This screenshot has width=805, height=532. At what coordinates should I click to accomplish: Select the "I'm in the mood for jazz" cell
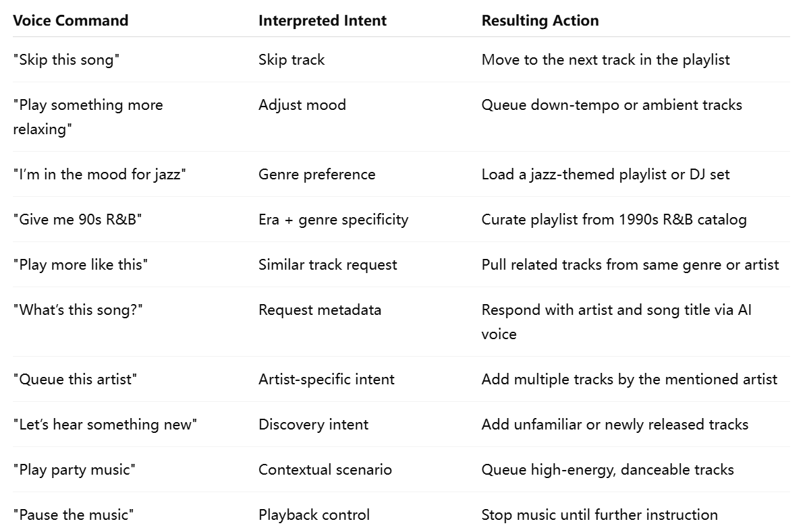(99, 175)
